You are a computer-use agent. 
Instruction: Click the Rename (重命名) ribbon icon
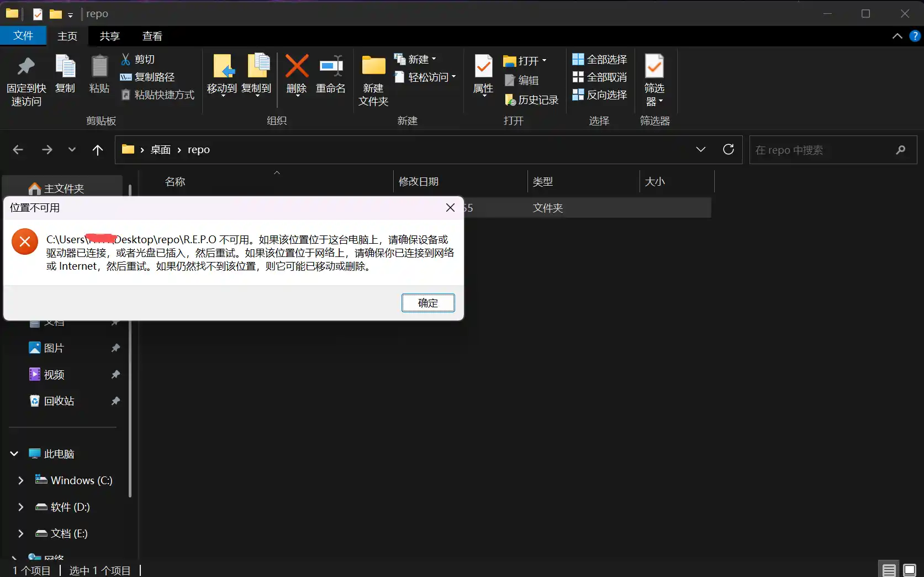[331, 67]
